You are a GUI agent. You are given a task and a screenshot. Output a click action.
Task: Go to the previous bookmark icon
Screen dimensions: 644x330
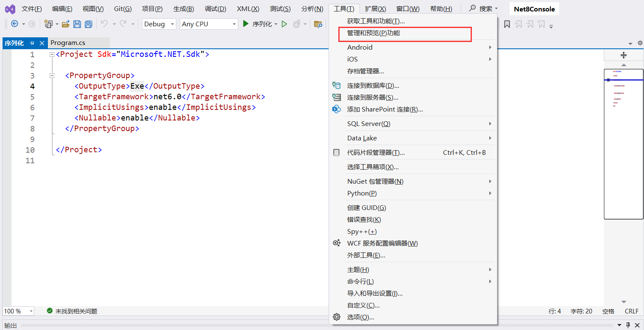pos(519,25)
